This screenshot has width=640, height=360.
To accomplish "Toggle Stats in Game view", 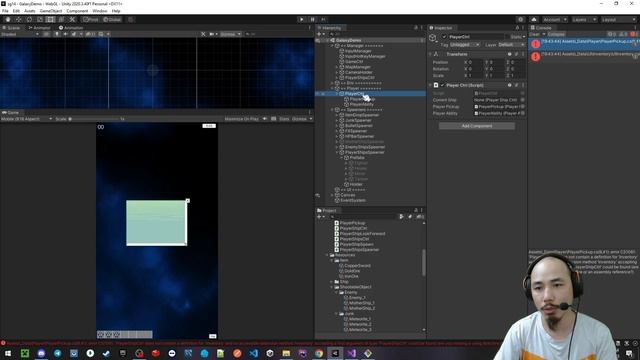I will coord(284,119).
